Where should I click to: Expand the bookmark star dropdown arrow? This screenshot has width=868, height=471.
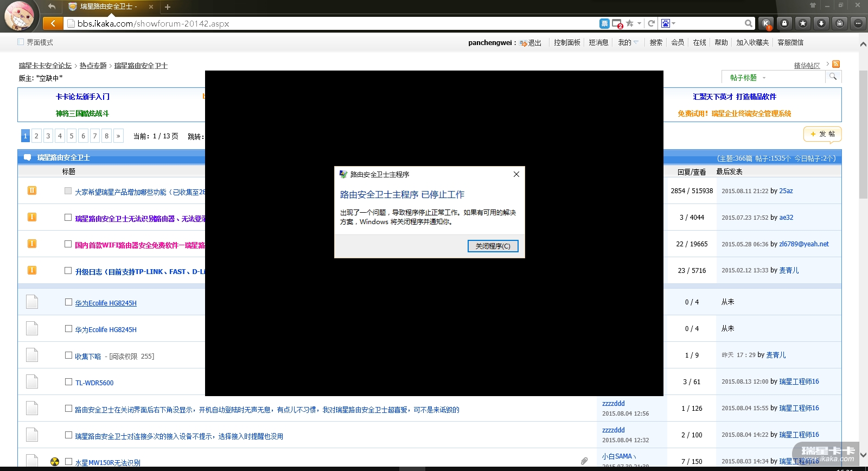639,23
